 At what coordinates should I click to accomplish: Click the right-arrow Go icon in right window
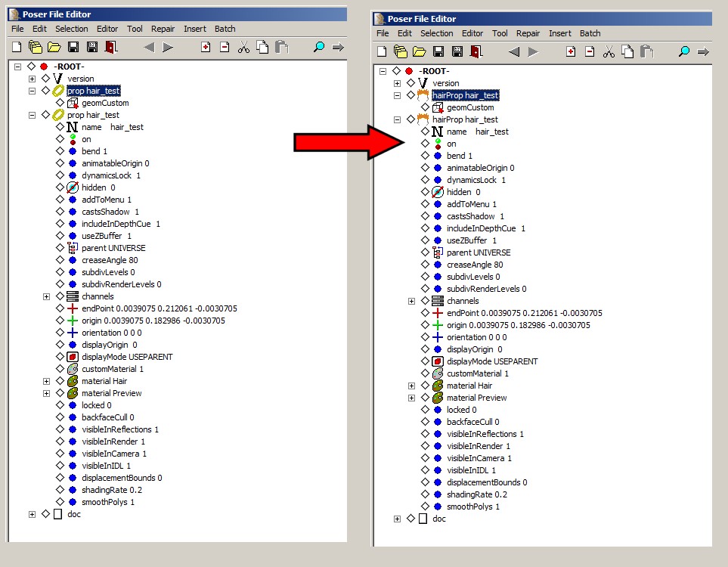703,51
